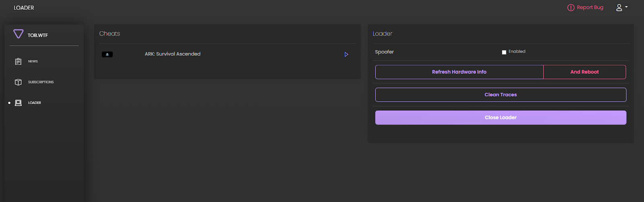Click the ARK game thumbnail image
The width and height of the screenshot is (644, 202).
pos(107,54)
